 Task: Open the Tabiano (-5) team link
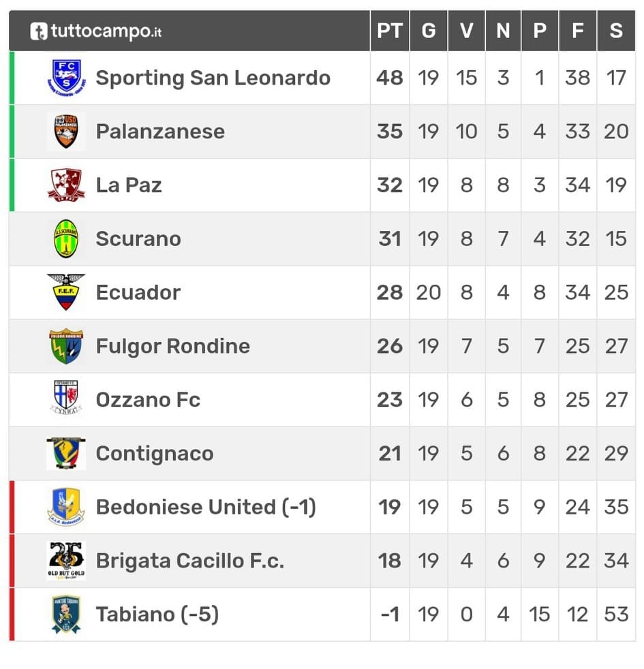[157, 614]
